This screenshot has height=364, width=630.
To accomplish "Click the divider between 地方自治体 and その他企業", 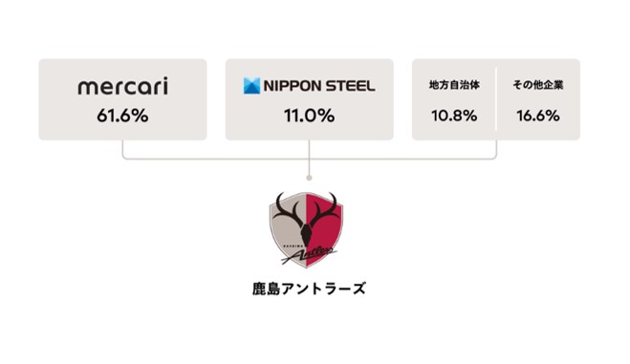I will tap(496, 99).
